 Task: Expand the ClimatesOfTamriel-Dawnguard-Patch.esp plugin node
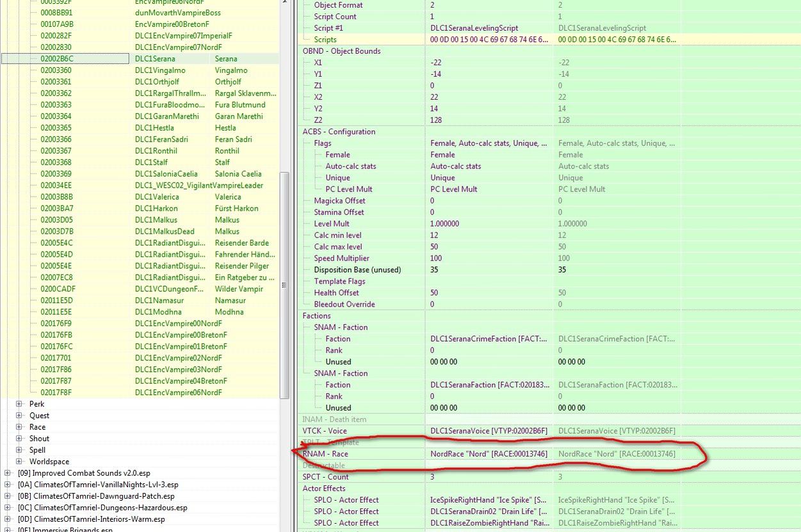pyautogui.click(x=8, y=496)
